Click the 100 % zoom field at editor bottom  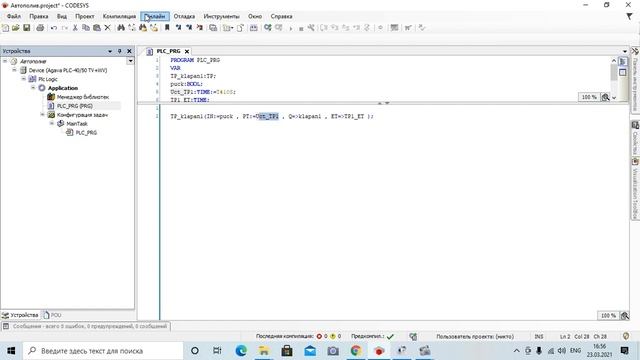(608, 316)
